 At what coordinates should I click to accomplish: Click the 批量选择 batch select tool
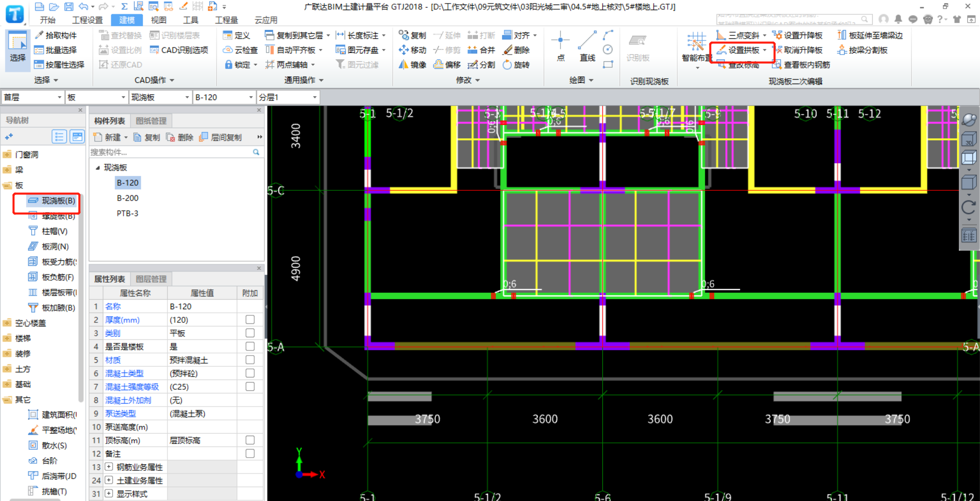tap(55, 50)
